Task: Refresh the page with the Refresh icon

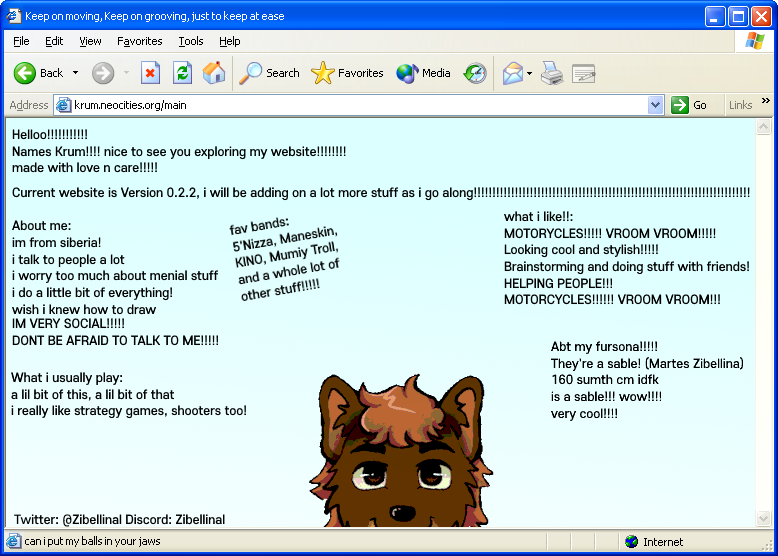Action: coord(182,73)
